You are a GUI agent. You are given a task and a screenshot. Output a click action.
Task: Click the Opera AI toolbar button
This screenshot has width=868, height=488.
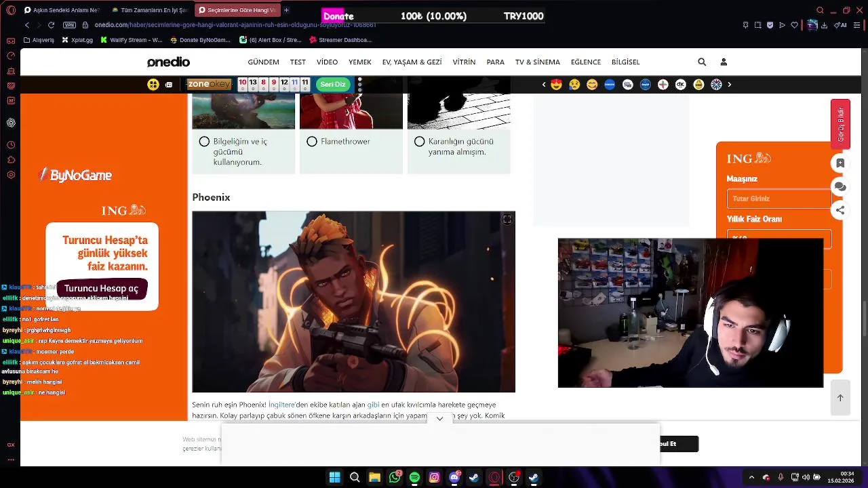tap(841, 25)
